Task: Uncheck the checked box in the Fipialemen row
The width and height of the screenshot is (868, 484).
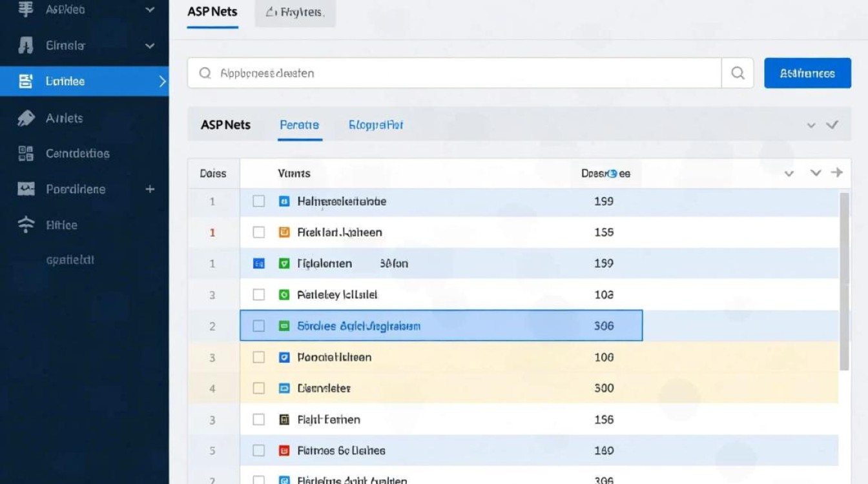Action: pos(258,263)
